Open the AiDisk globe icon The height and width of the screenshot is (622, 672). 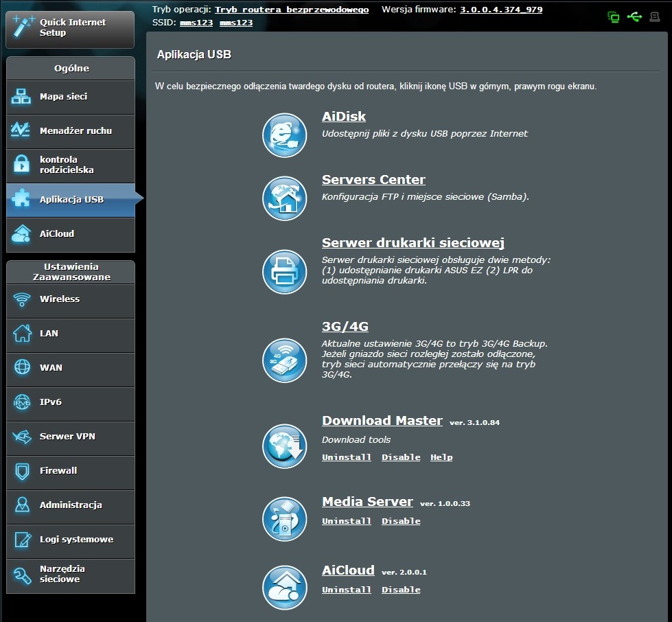[285, 135]
